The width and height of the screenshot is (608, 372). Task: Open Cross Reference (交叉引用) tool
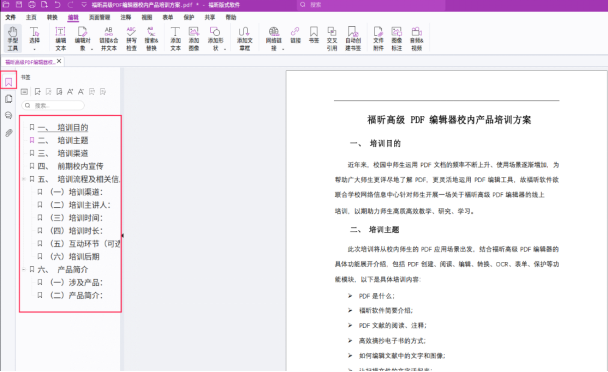(332, 38)
